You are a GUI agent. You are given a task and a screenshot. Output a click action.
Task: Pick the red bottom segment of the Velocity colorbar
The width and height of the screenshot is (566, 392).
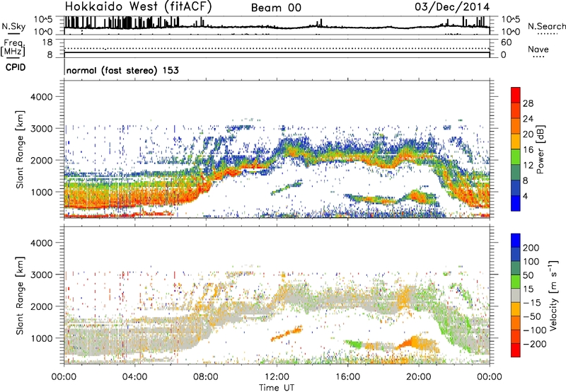[516, 350]
